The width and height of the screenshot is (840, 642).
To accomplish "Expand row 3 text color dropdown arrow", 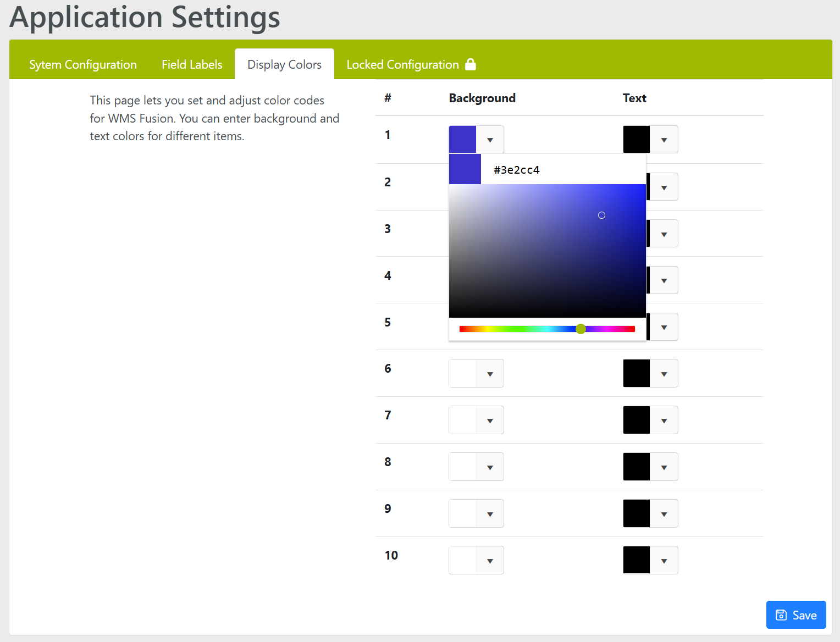I will coord(664,234).
